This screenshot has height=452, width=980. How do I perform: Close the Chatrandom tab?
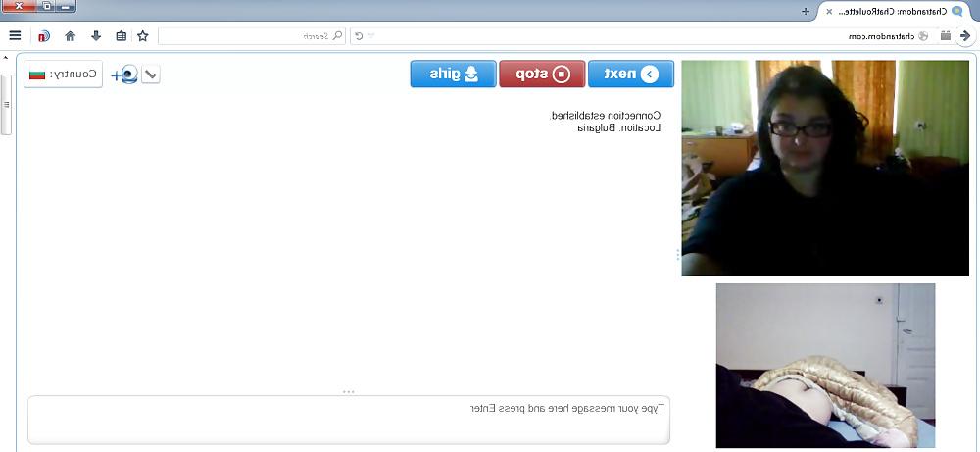coord(829,11)
